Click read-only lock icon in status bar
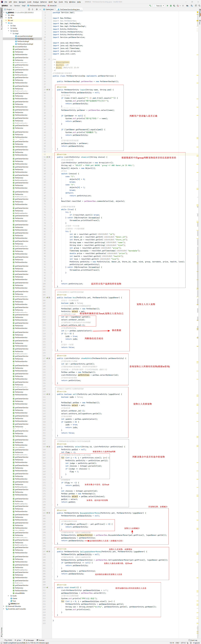201x644 pixels. click(x=187, y=643)
